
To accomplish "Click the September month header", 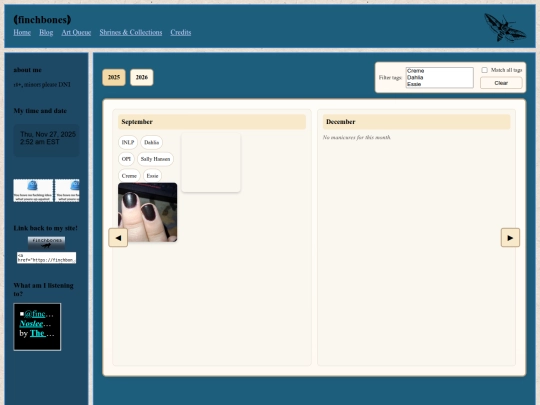I will tap(212, 122).
